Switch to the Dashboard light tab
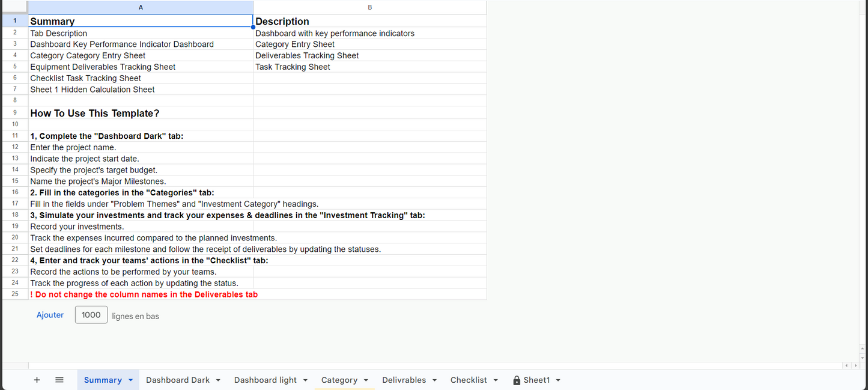This screenshot has width=868, height=390. tap(265, 380)
